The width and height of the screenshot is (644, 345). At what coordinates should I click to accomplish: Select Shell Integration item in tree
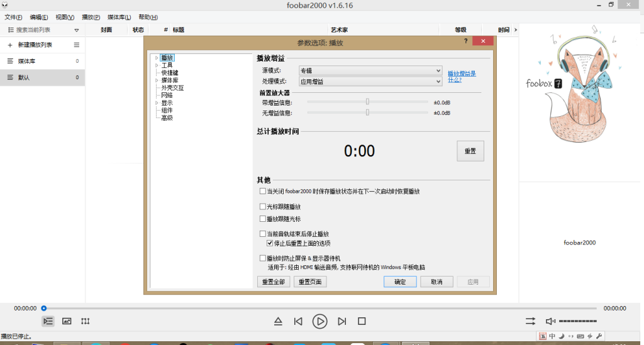[172, 88]
